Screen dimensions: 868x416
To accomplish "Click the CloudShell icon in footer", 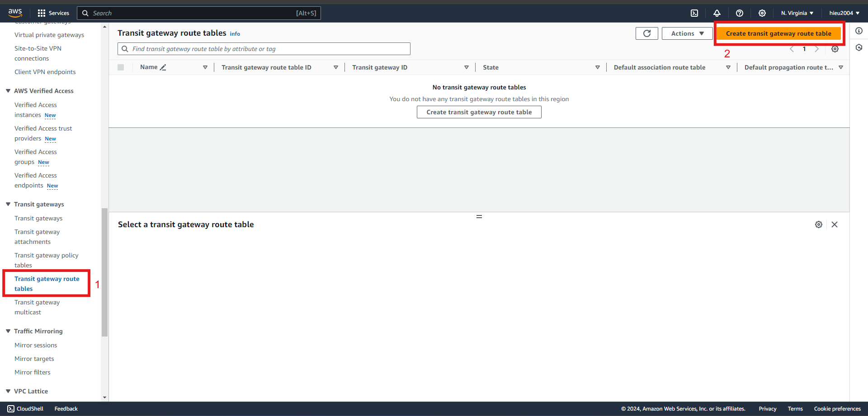I will pos(11,409).
